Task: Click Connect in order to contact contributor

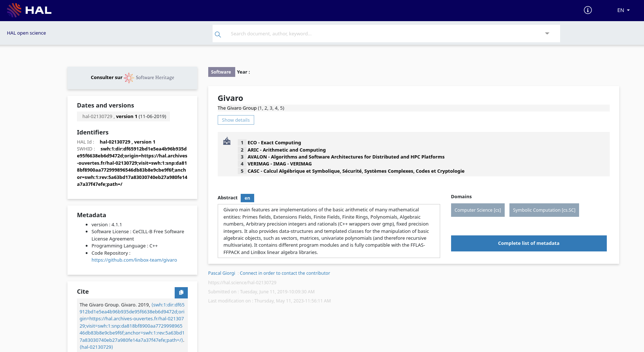Action: coord(284,273)
